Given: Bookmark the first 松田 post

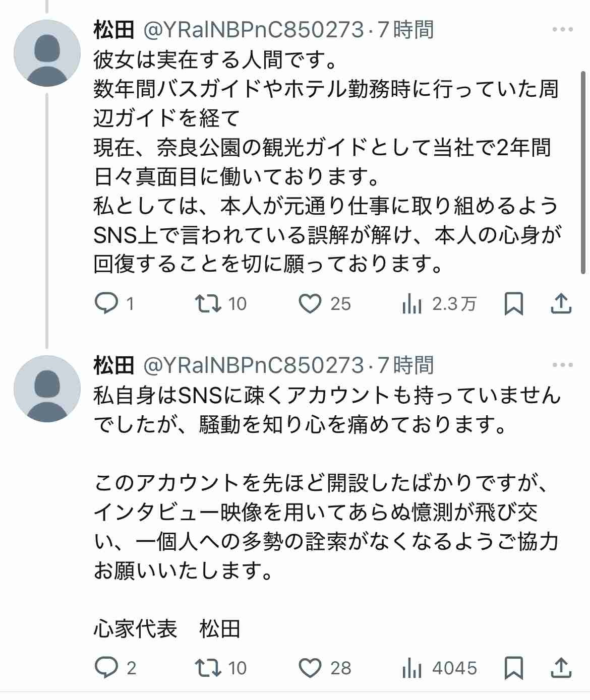Looking at the screenshot, I should click(x=514, y=304).
